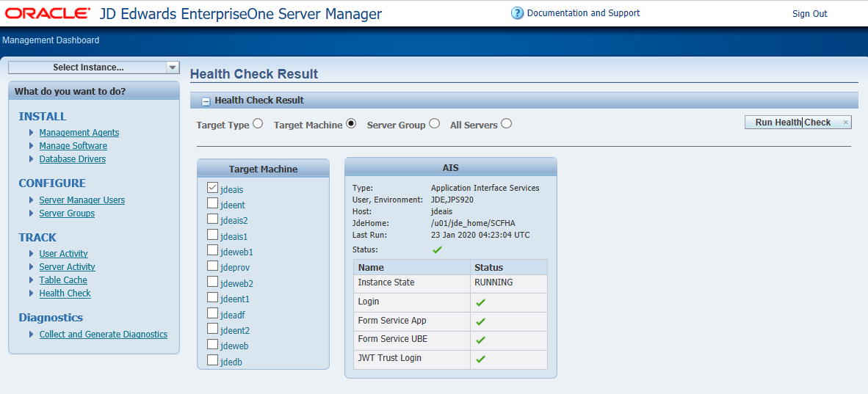Click the Run Health Check button

pyautogui.click(x=798, y=123)
